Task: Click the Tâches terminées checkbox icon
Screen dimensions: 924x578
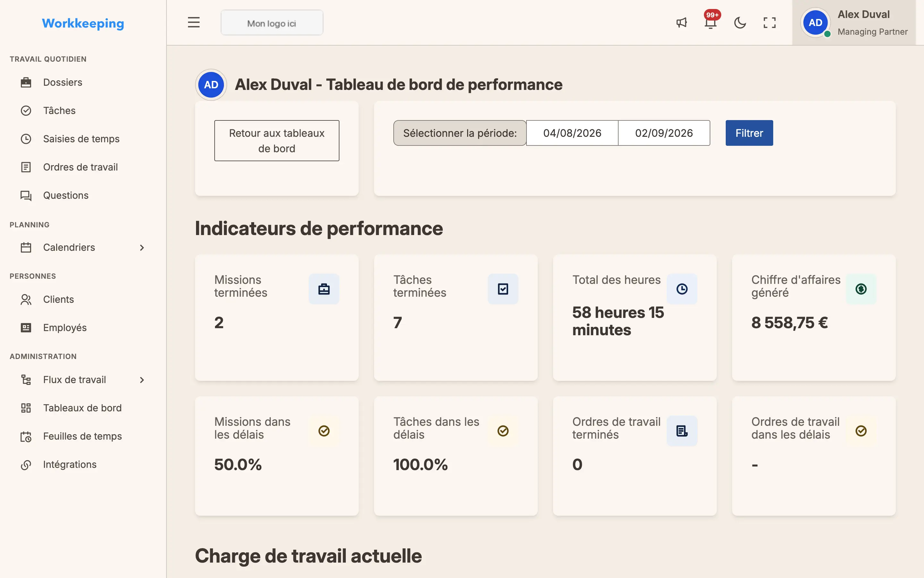Action: [x=503, y=289]
